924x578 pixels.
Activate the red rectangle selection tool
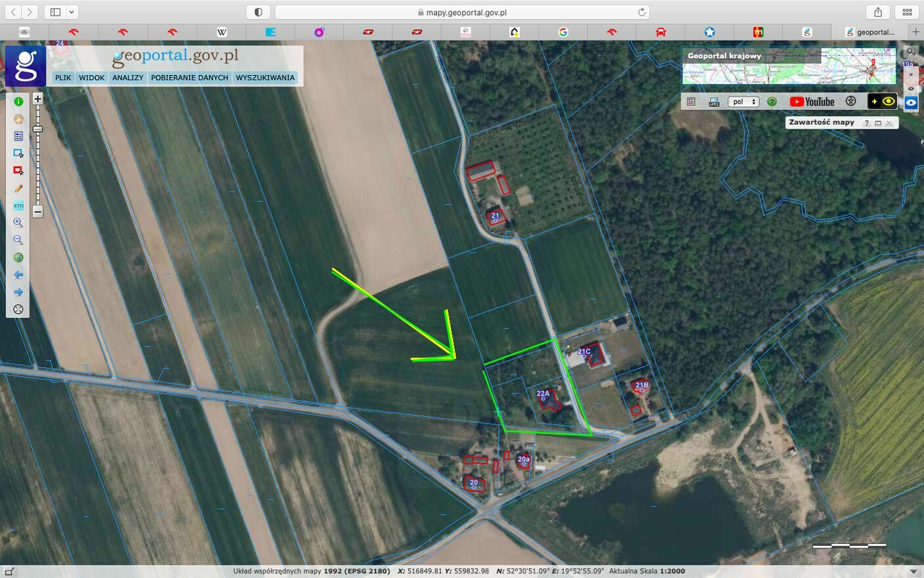click(x=18, y=171)
